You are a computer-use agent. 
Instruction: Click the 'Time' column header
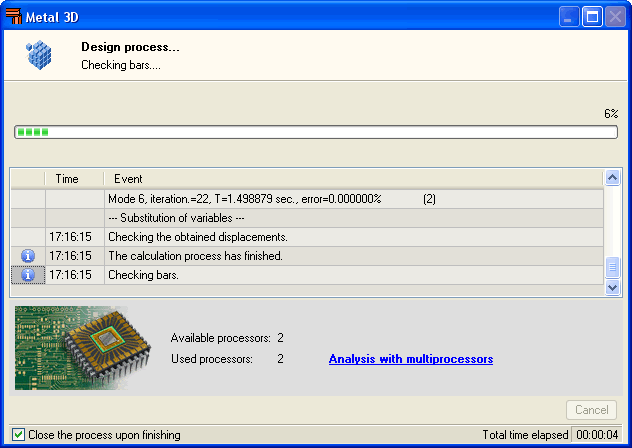(x=74, y=179)
